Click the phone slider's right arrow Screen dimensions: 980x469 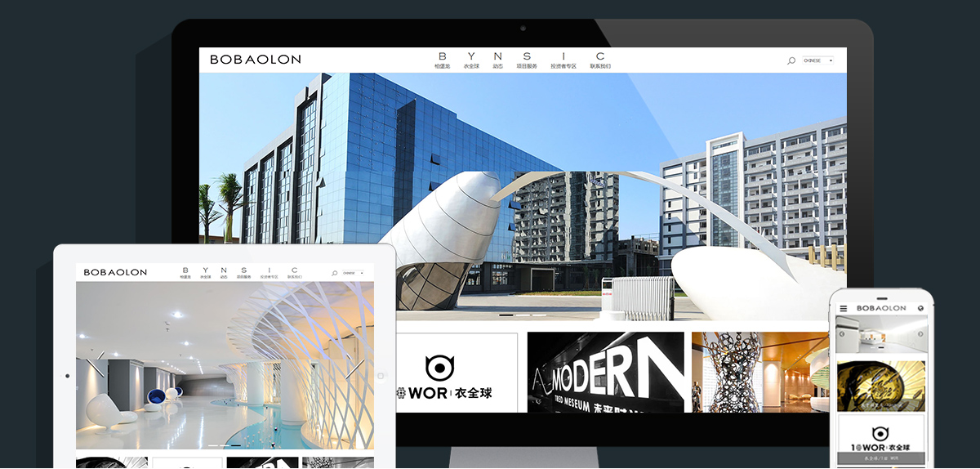921,334
